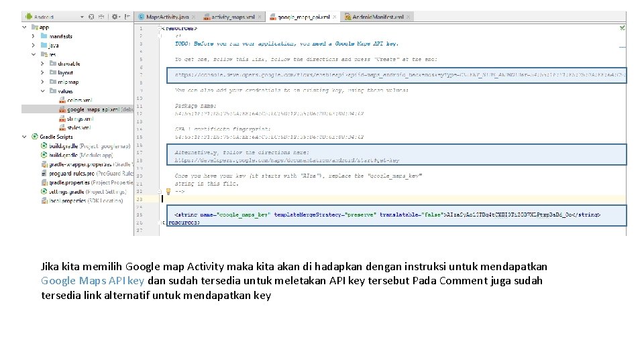
Task: Select colors.xml in the project tree
Action: (76, 100)
